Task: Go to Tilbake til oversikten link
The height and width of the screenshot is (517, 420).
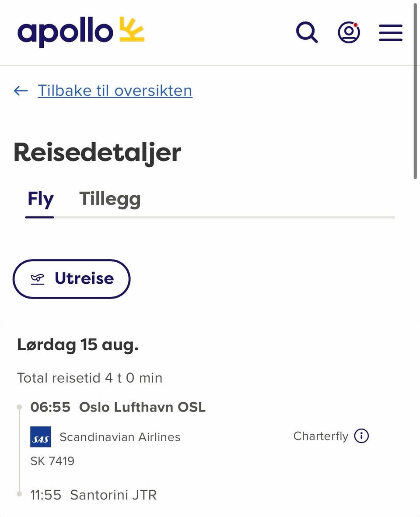Action: click(115, 91)
